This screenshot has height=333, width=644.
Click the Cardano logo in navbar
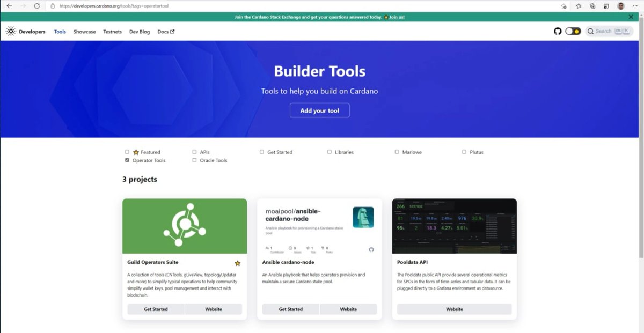pyautogui.click(x=11, y=32)
